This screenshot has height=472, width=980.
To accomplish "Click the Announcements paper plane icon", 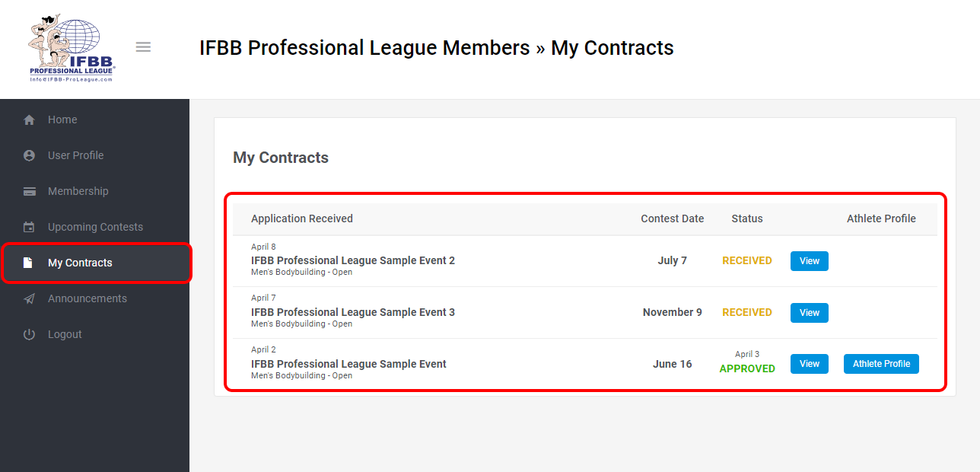I will pyautogui.click(x=29, y=298).
